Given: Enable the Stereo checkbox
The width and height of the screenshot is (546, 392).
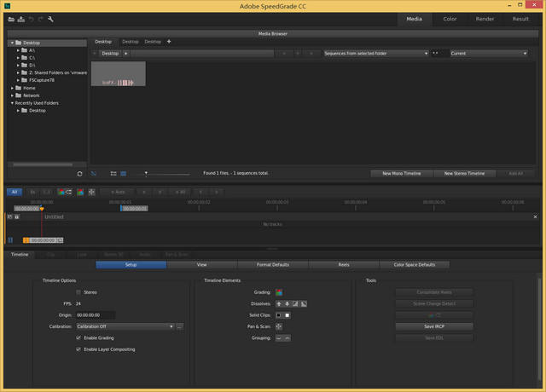Looking at the screenshot, I should [x=79, y=292].
